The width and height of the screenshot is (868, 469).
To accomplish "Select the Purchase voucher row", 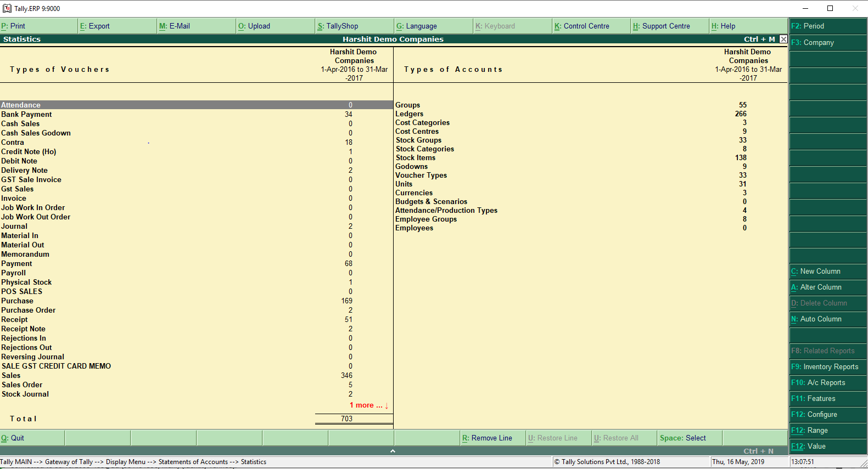I will [x=196, y=301].
